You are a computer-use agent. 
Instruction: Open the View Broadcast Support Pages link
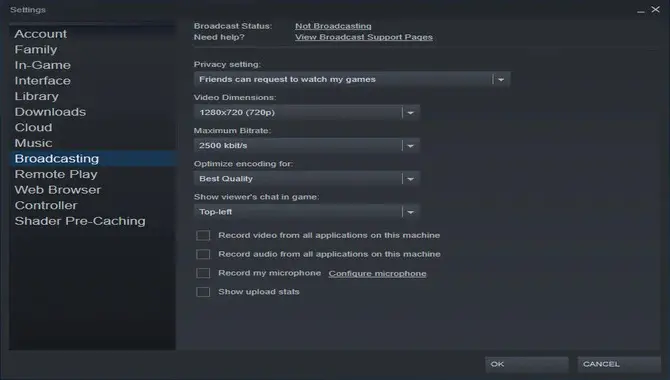(x=364, y=37)
